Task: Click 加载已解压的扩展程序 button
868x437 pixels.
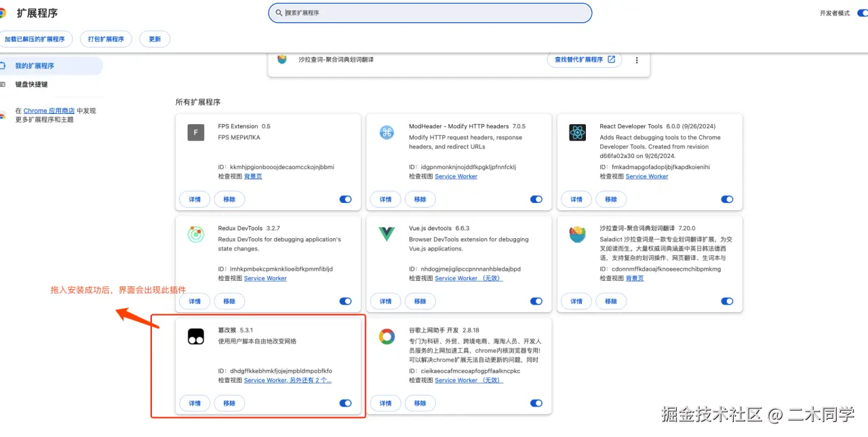Action: (x=35, y=39)
